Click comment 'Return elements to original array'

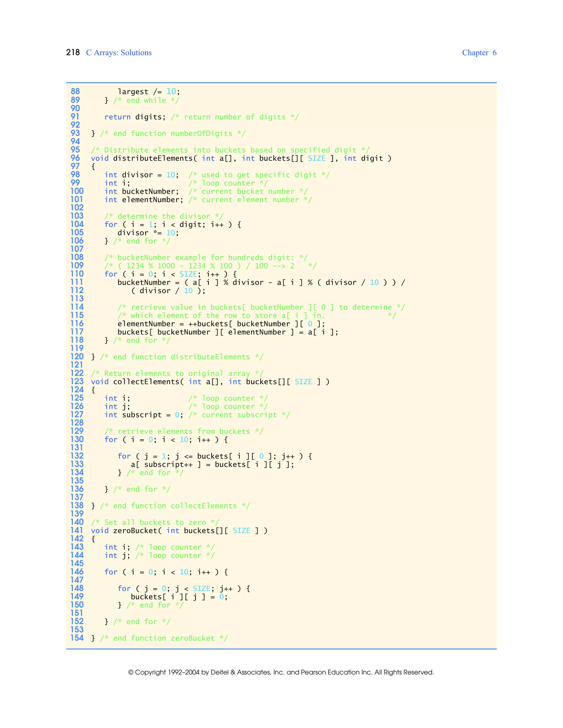(x=177, y=373)
